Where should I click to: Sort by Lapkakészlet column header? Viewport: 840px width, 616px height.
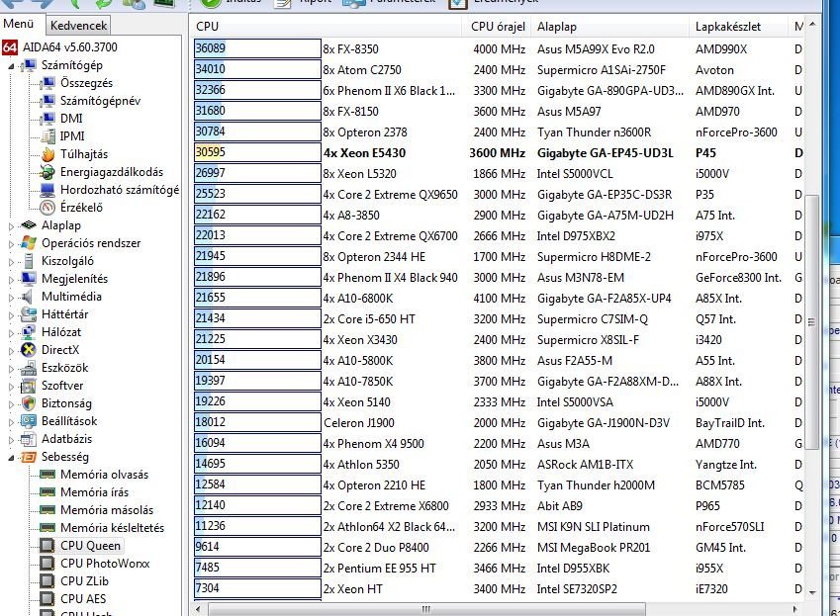738,27
